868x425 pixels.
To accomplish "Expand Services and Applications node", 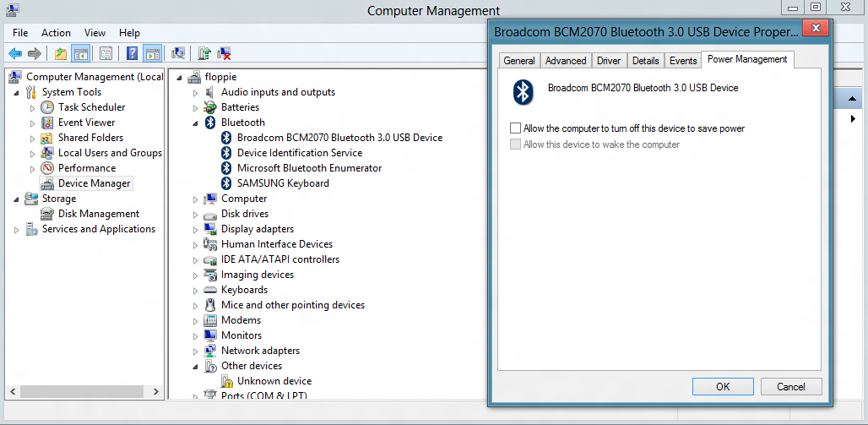I will 17,230.
